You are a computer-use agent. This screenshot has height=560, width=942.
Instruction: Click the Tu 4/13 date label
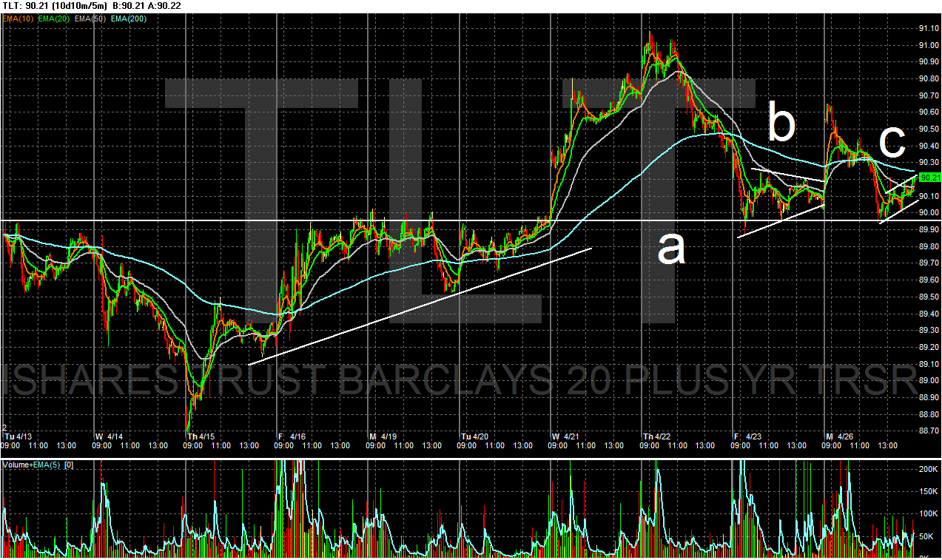coord(19,436)
